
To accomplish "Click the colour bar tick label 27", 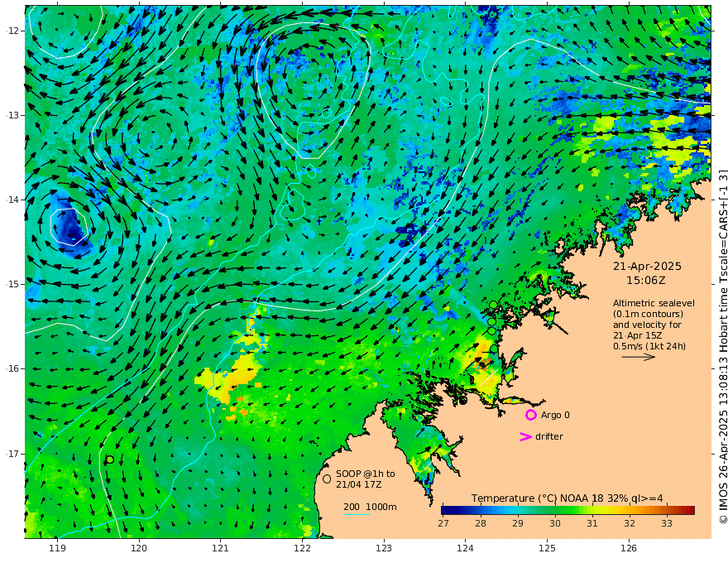I will (x=443, y=523).
